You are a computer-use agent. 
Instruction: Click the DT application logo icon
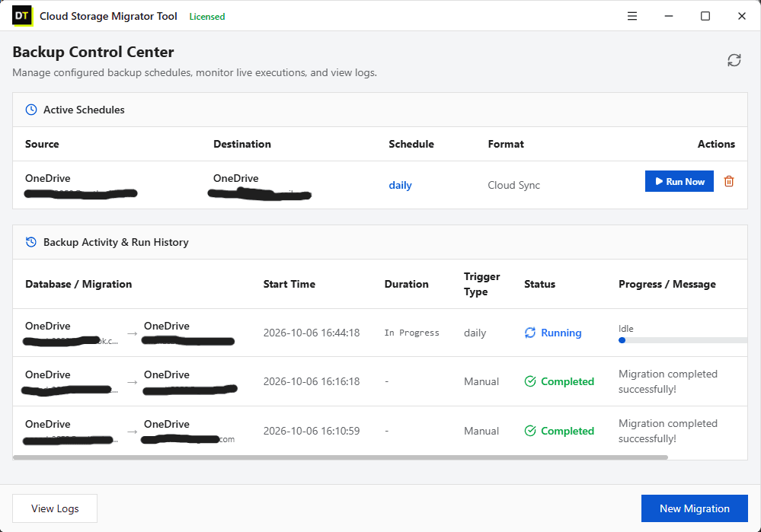[x=22, y=16]
